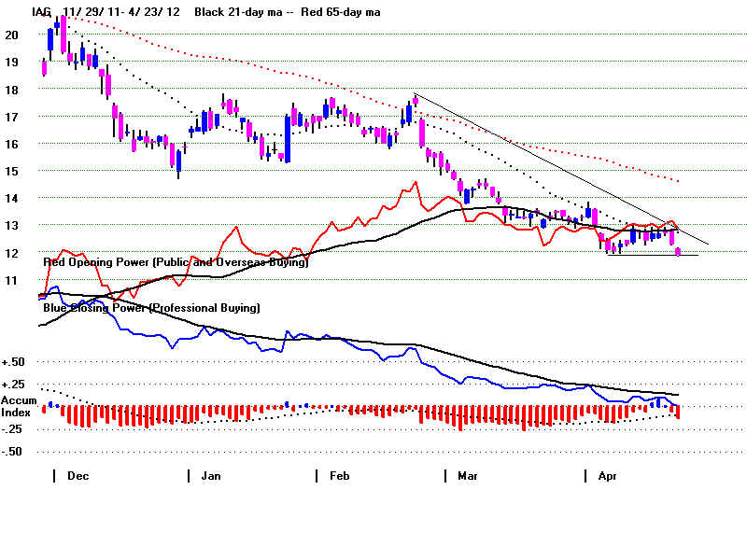
Task: Click the Blue Closing Power indicator label
Action: pyautogui.click(x=151, y=307)
